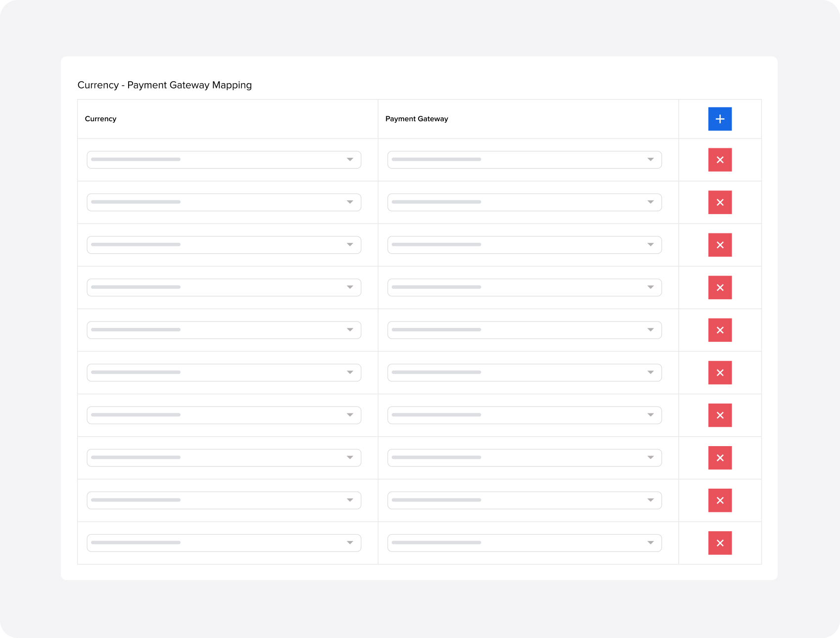Open the Currency dropdown in seventh row

click(224, 415)
